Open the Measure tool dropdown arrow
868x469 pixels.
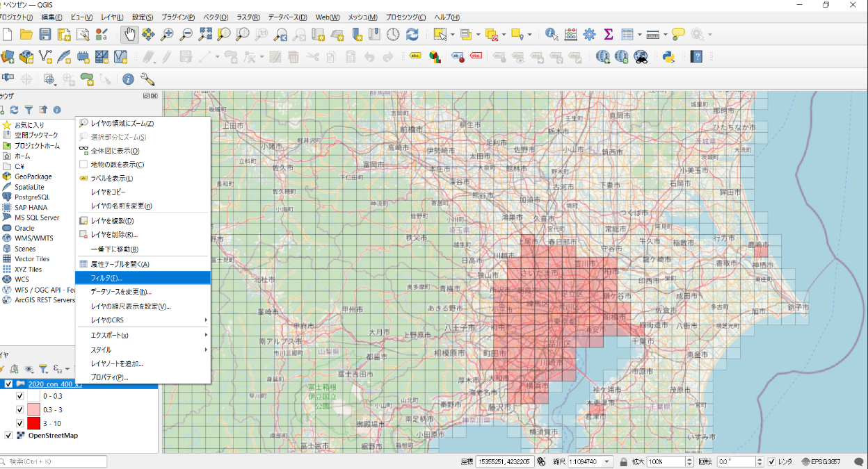click(x=666, y=34)
